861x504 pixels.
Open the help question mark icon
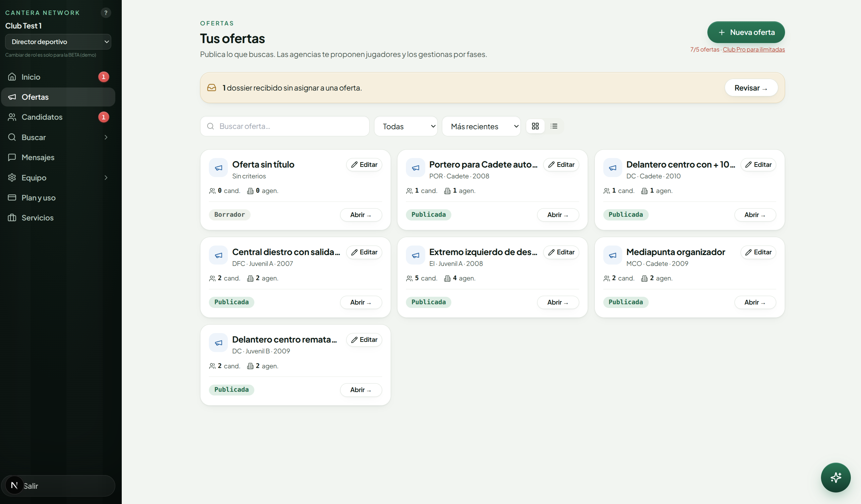106,13
